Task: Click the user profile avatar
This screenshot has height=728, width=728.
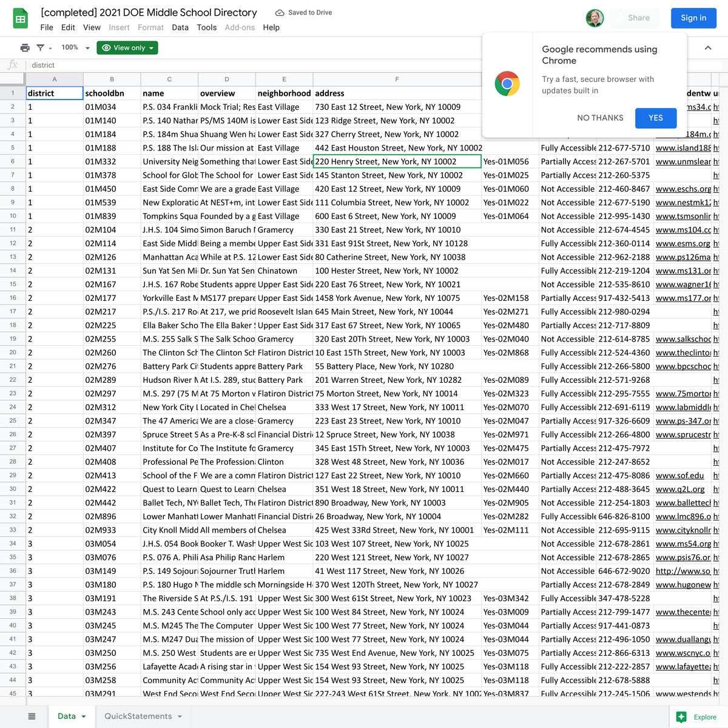Action: [x=595, y=18]
